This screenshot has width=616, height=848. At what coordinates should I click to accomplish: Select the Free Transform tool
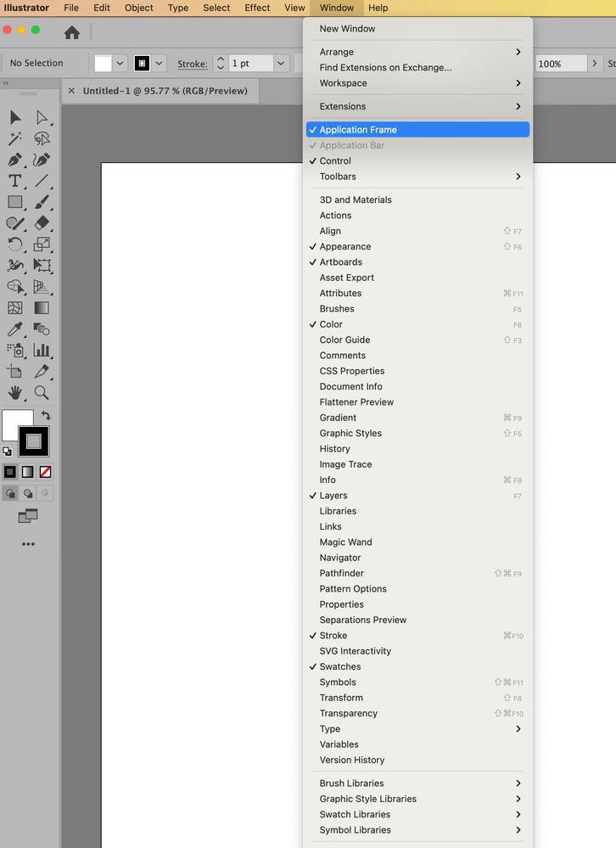42,265
